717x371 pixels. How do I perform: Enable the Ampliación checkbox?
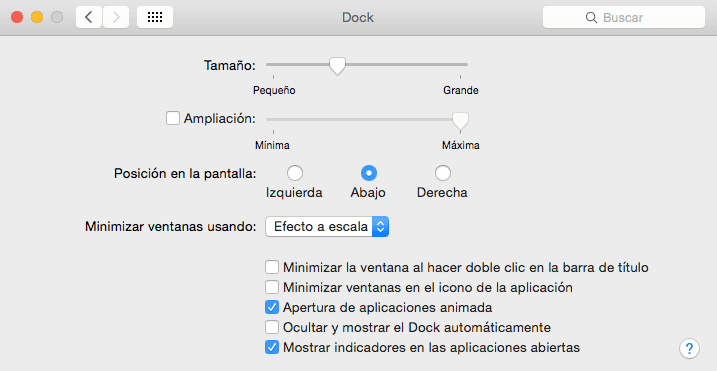172,118
